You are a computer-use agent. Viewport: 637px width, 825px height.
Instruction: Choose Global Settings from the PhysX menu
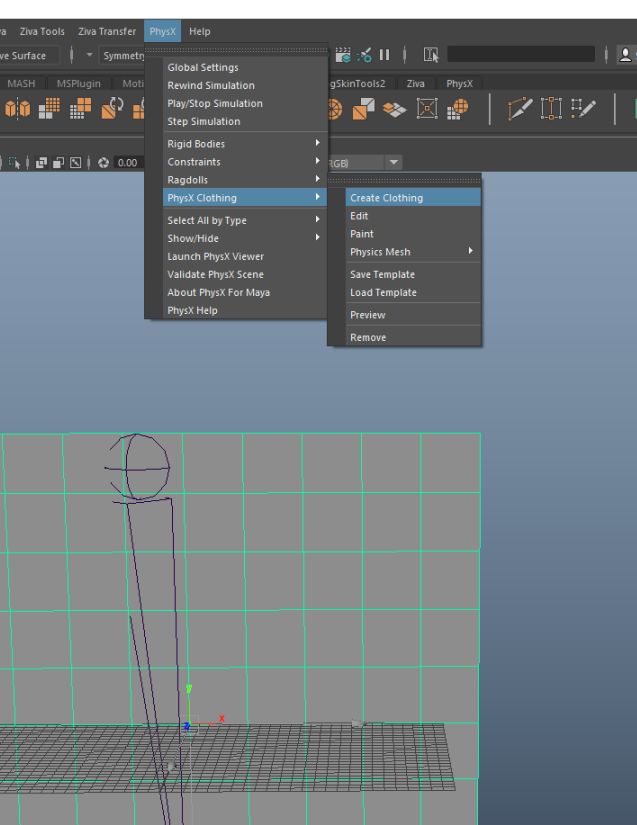click(245, 67)
